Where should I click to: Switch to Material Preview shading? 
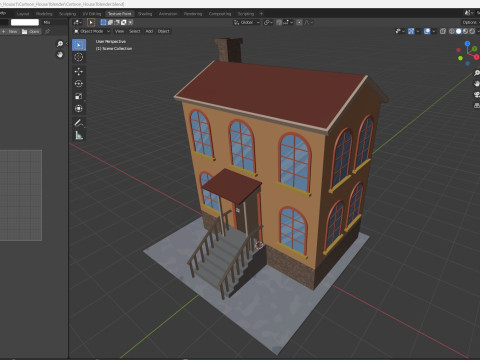[465, 31]
